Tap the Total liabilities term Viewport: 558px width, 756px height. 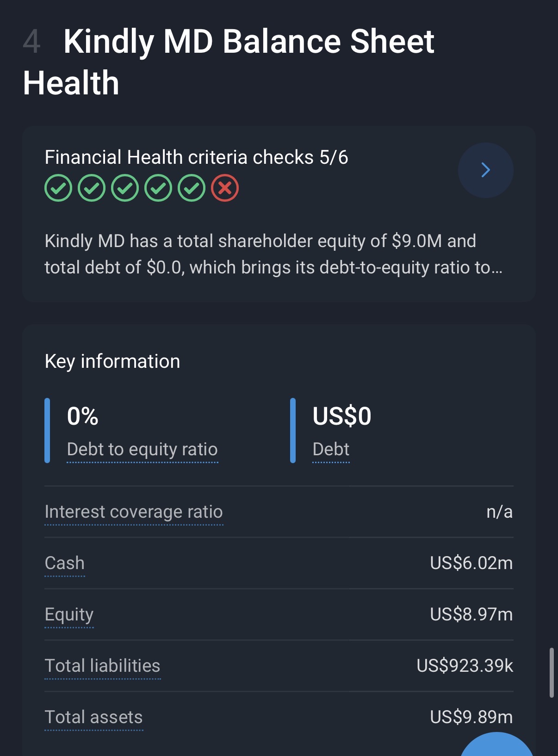pos(102,666)
